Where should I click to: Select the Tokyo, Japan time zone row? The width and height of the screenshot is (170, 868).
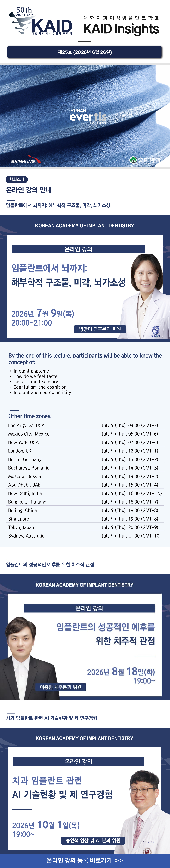[x=85, y=527]
